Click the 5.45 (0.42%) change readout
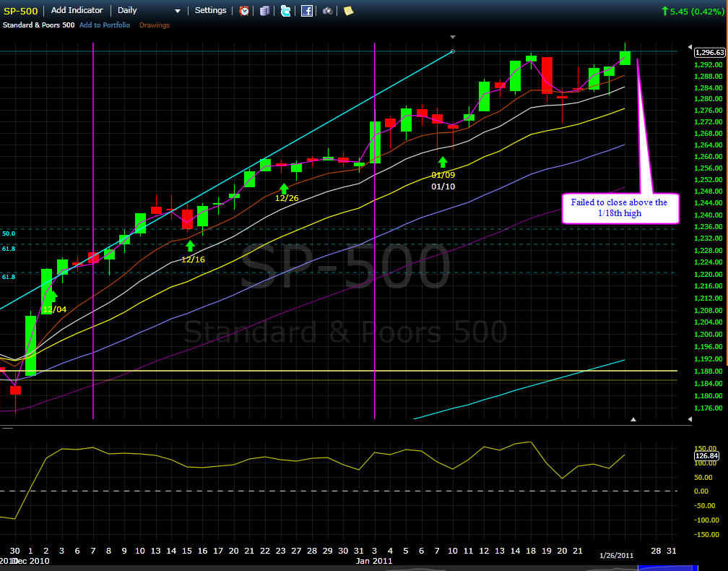 [693, 12]
